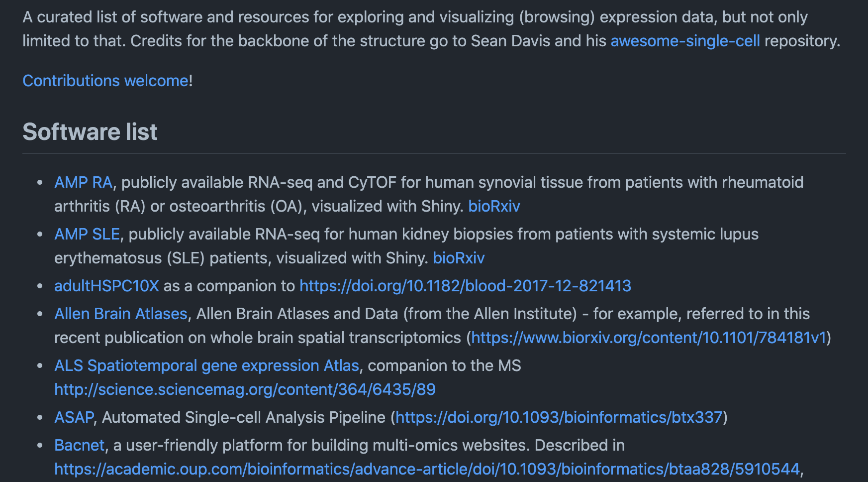Click the 'Automated Single-cell Analysis Pipeline' text
The height and width of the screenshot is (482, 868).
click(243, 417)
